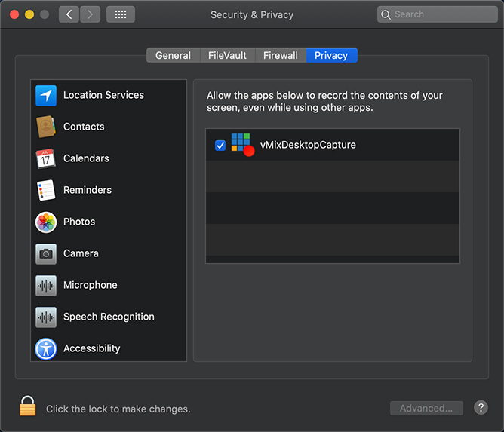Click the Photos pinwheel icon

tap(46, 222)
